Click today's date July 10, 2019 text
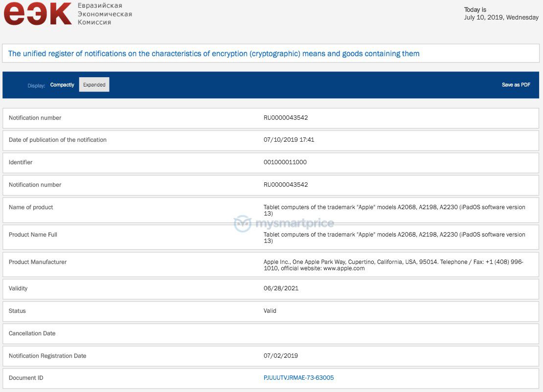The height and width of the screenshot is (392, 543). [501, 18]
